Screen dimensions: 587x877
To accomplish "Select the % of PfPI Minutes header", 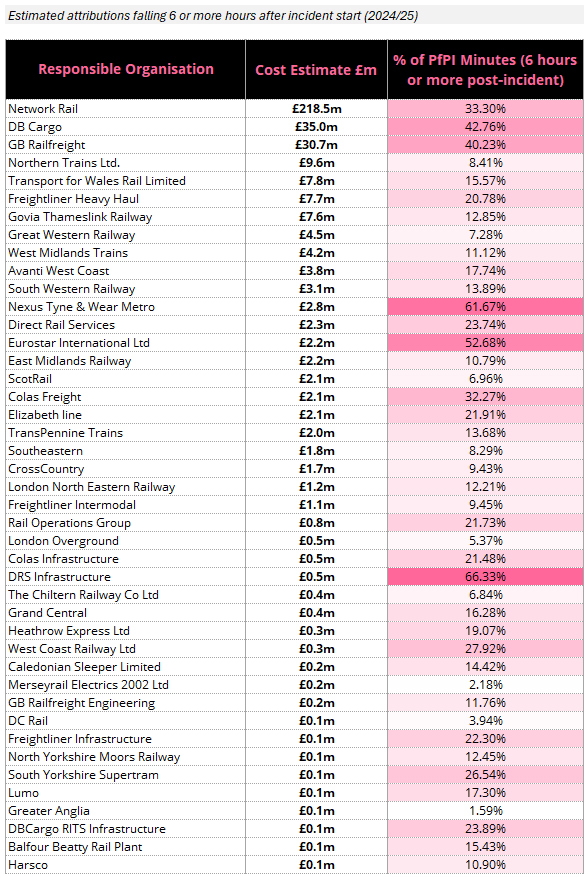I will tap(485, 69).
